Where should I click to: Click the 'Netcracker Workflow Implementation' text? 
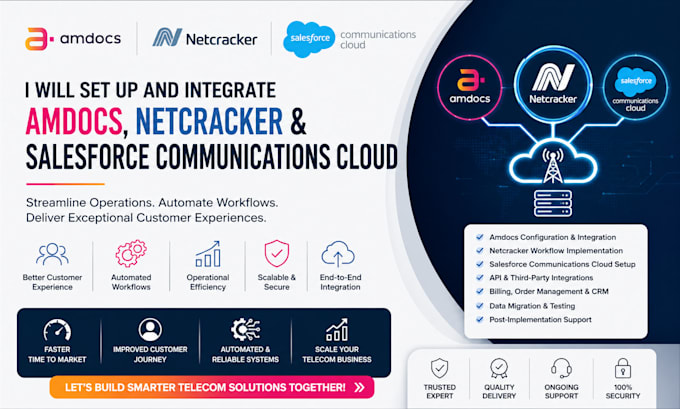tap(556, 251)
